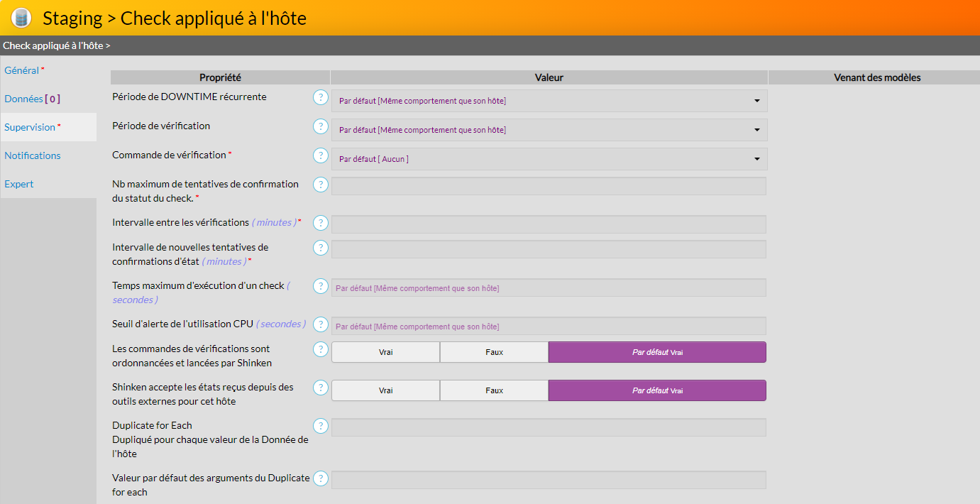Open the Période de vérification dropdown
The image size is (980, 504).
(549, 130)
